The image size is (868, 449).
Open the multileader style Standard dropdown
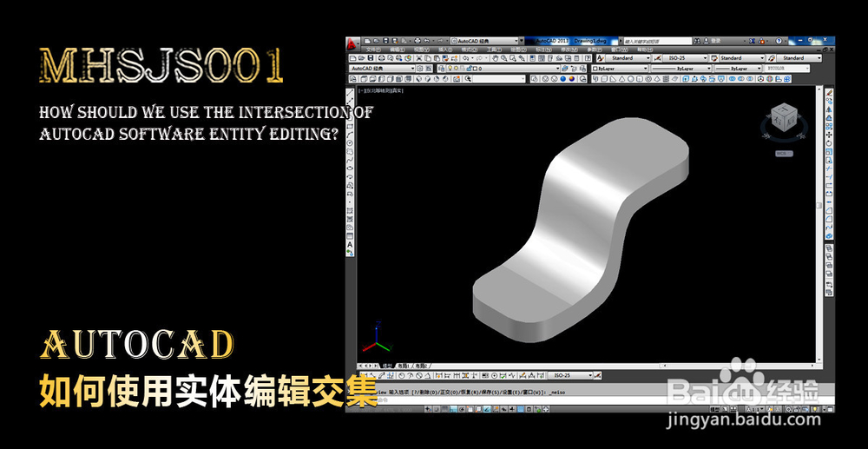click(x=799, y=58)
